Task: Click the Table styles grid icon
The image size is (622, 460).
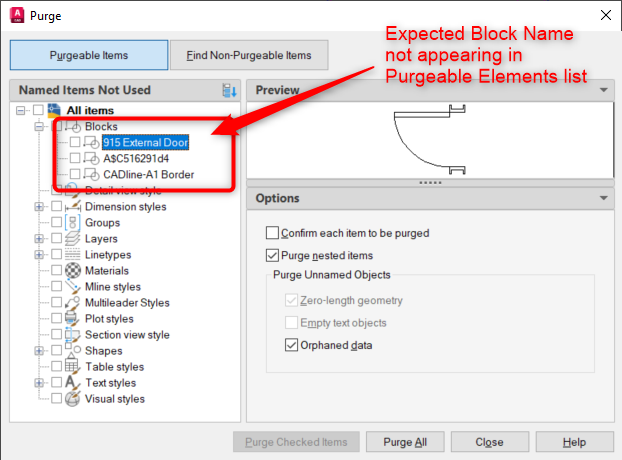Action: coord(72,367)
